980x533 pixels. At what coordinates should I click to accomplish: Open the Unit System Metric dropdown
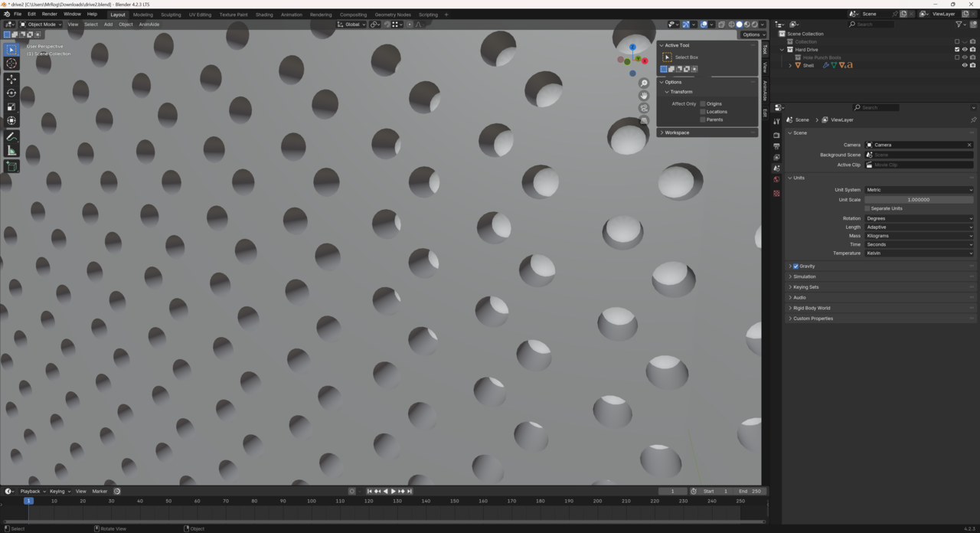pos(920,190)
